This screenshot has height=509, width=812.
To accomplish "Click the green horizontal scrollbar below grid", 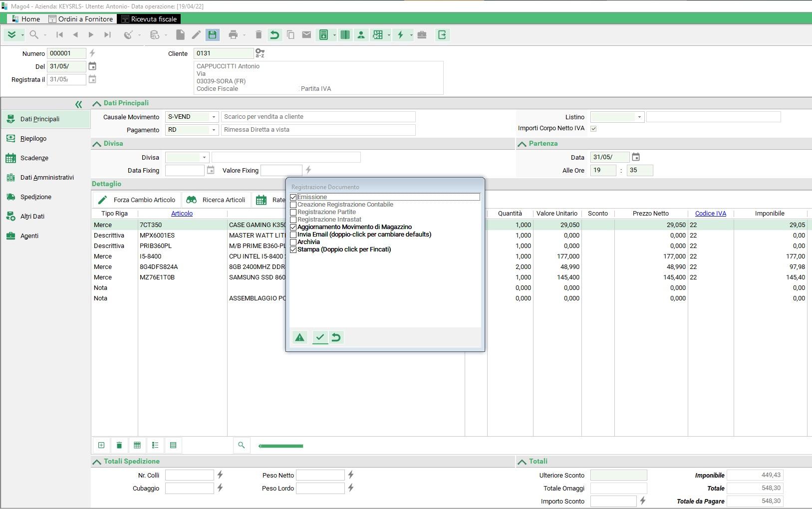I will [x=280, y=446].
